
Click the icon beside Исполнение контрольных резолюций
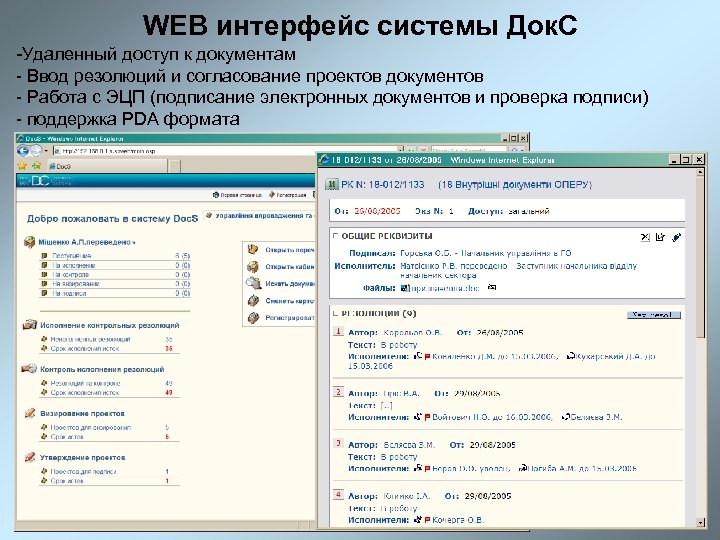tap(30, 325)
